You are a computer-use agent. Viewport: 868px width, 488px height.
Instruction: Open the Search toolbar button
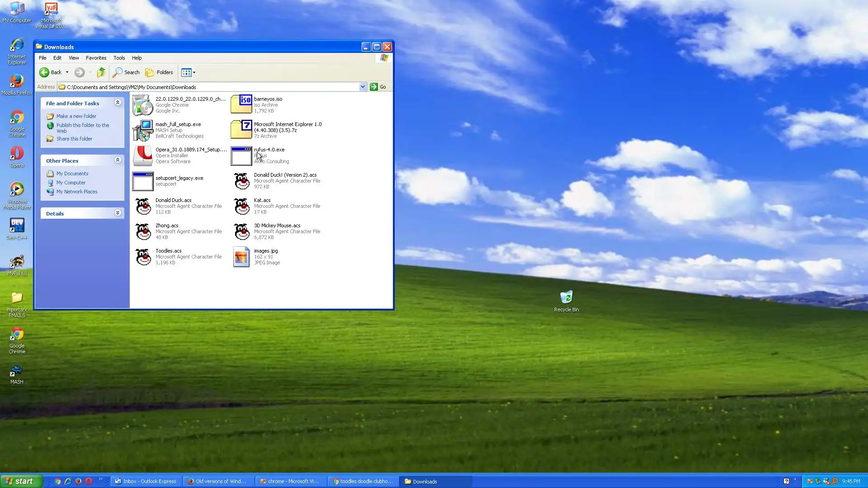126,72
